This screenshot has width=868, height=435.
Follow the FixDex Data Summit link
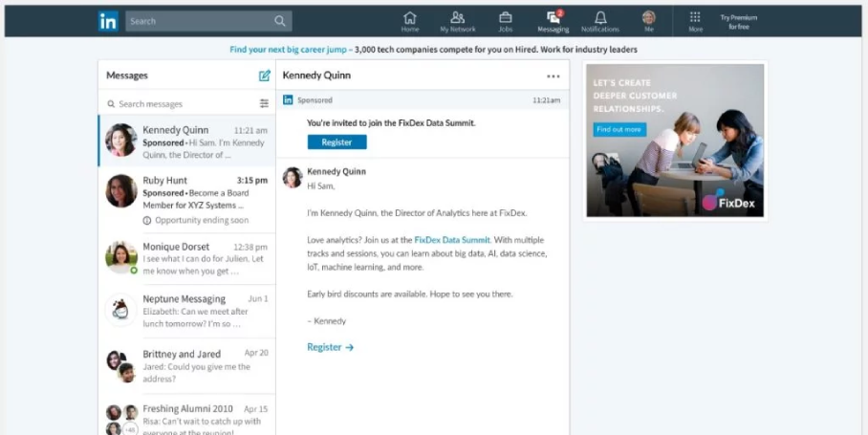(x=451, y=240)
